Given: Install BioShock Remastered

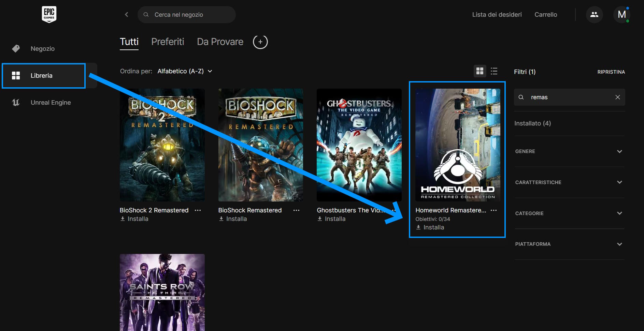Looking at the screenshot, I should (x=233, y=219).
